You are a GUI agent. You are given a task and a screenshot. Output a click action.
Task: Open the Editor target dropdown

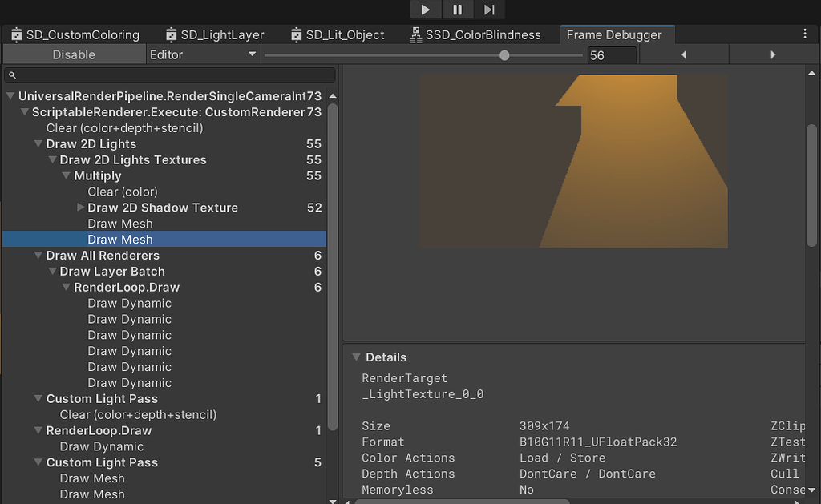203,54
